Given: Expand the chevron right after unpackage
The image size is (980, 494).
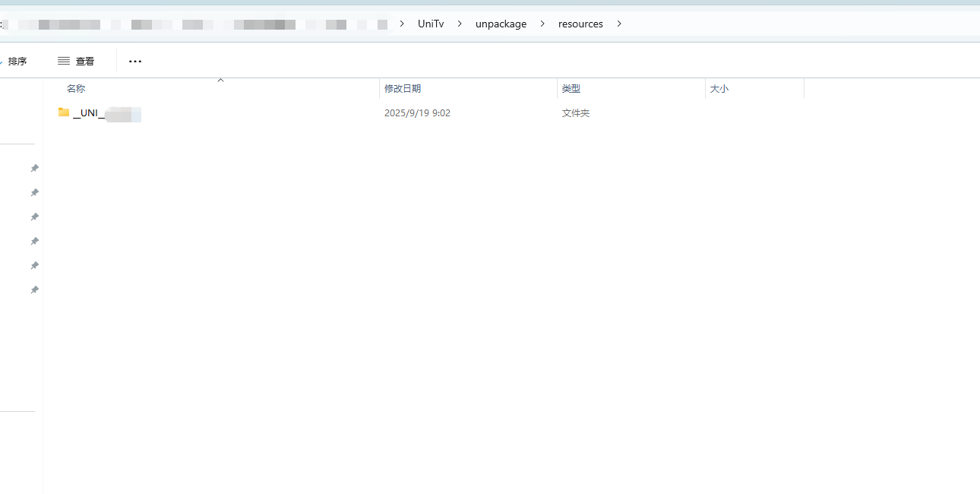Looking at the screenshot, I should [542, 24].
